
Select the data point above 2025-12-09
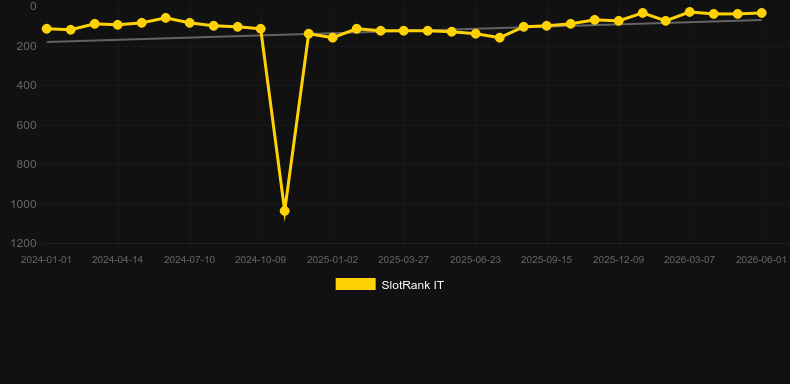pos(618,21)
